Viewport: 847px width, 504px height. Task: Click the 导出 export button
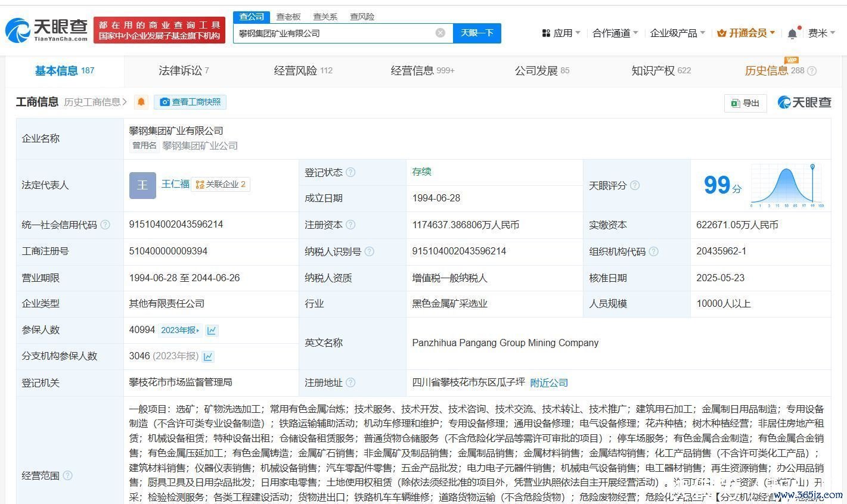746,102
